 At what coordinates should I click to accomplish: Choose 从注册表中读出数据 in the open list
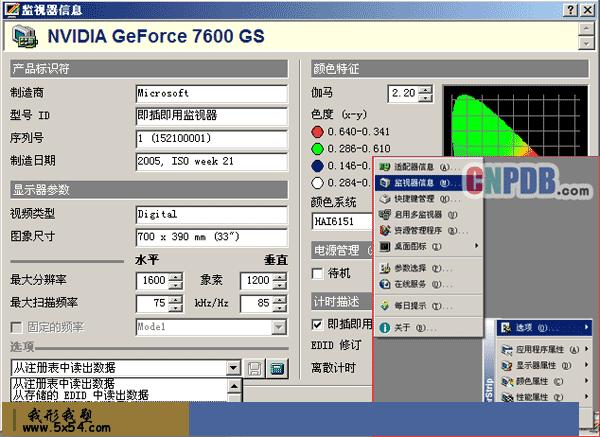(119, 383)
